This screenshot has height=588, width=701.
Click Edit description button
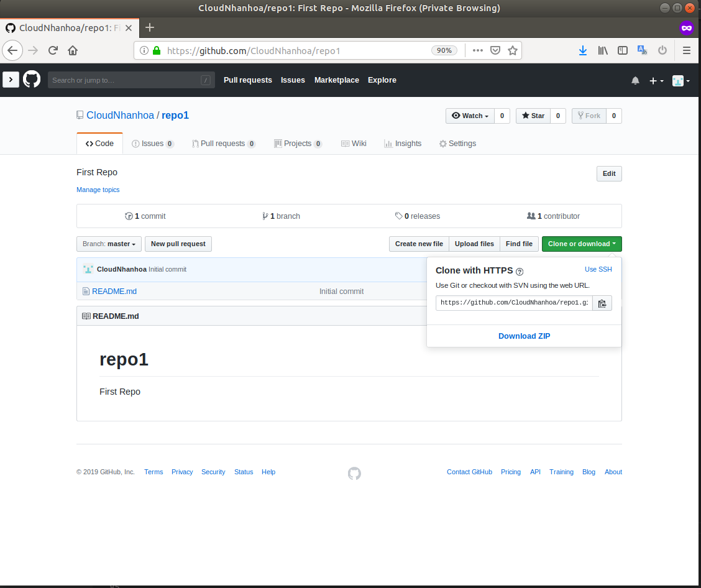tap(609, 173)
